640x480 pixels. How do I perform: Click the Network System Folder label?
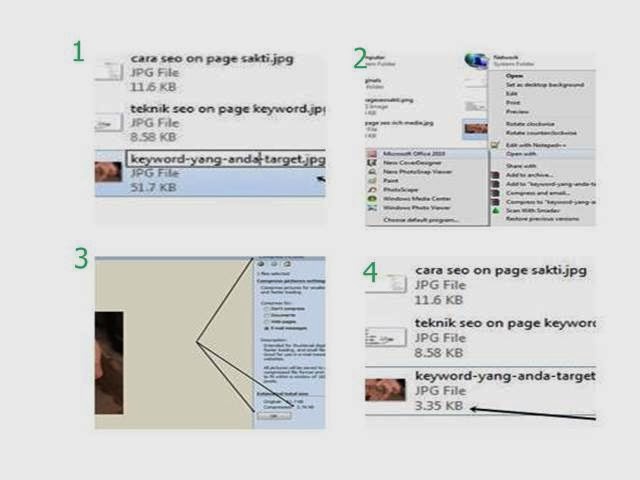coord(513,60)
